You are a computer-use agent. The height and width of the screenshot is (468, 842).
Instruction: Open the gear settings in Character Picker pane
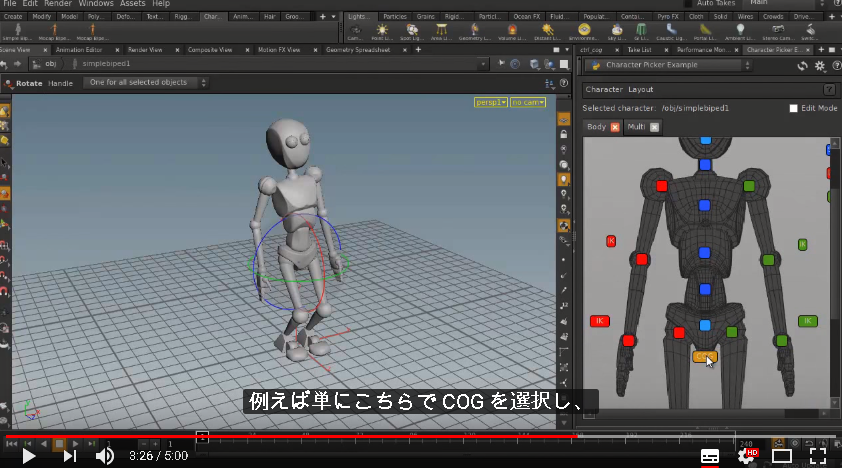point(819,65)
